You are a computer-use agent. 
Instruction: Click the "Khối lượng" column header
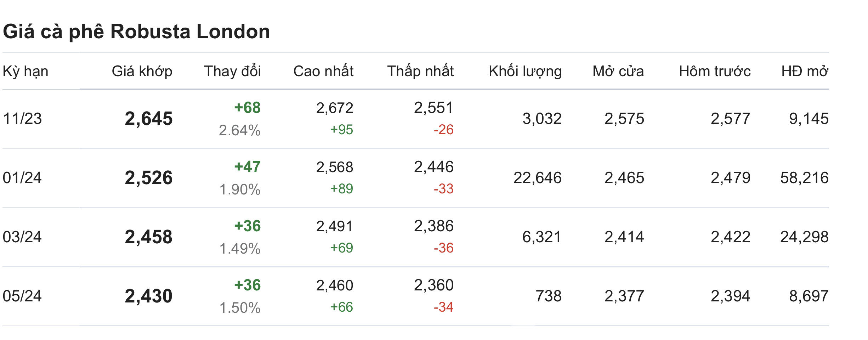(525, 71)
